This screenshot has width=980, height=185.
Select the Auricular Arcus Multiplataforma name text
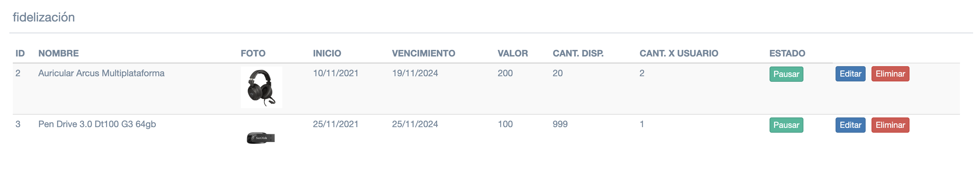click(x=101, y=73)
